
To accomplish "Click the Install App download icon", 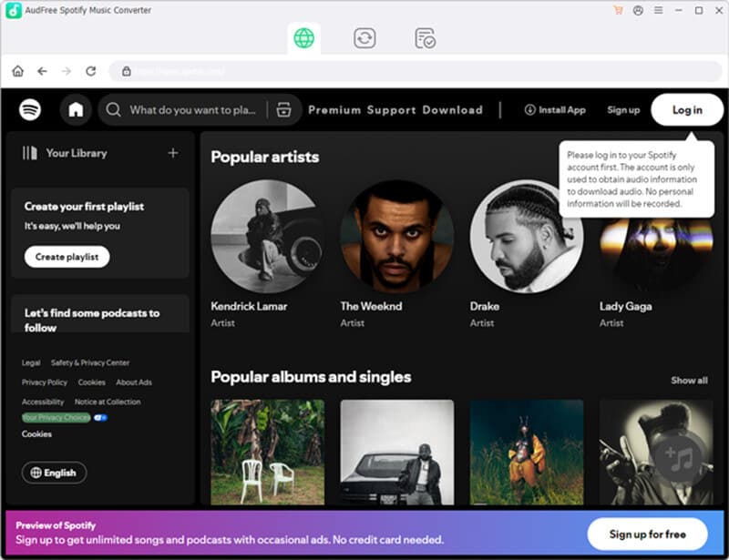I will click(x=530, y=109).
